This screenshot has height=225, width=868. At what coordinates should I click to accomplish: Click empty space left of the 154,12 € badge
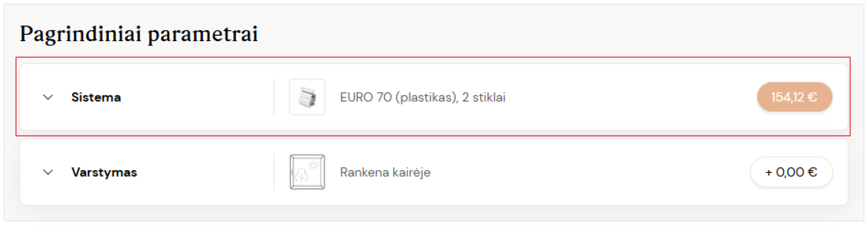(x=633, y=97)
